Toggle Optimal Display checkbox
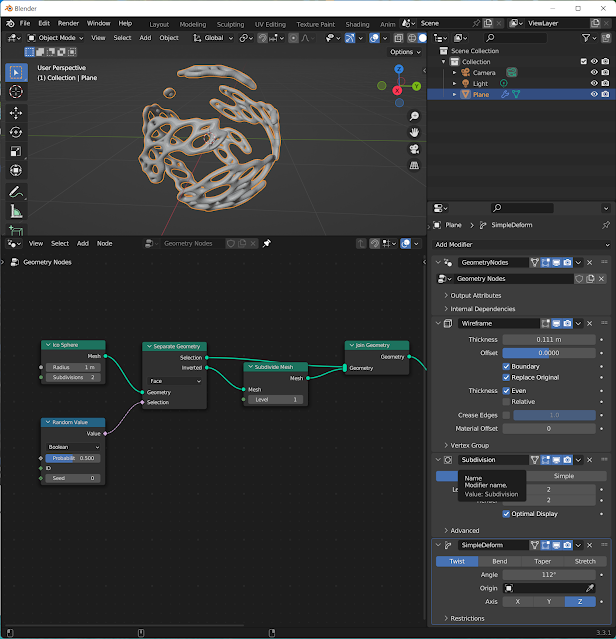The height and width of the screenshot is (639, 616). click(x=506, y=514)
